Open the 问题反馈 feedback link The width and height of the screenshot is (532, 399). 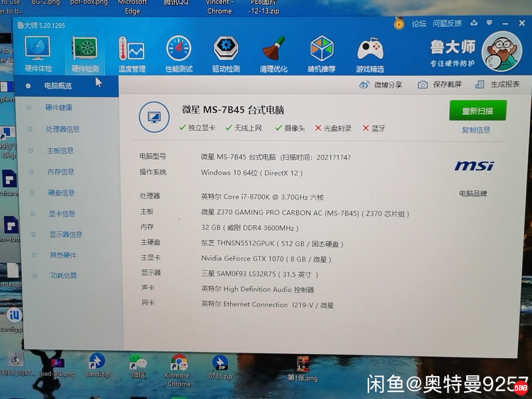point(447,24)
